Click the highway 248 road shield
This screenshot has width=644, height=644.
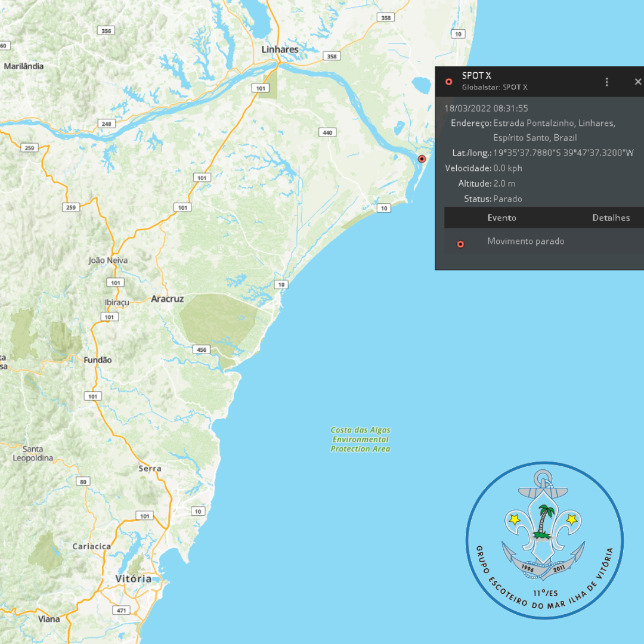106,124
